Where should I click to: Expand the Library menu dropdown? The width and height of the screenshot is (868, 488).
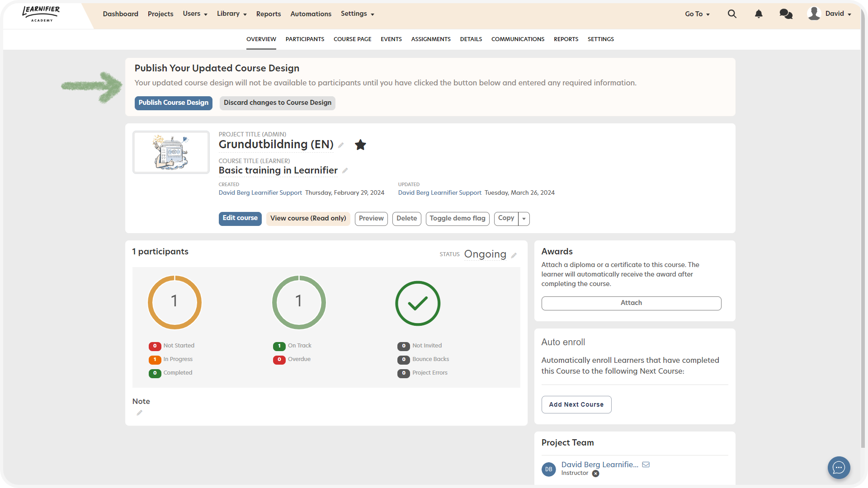[231, 14]
